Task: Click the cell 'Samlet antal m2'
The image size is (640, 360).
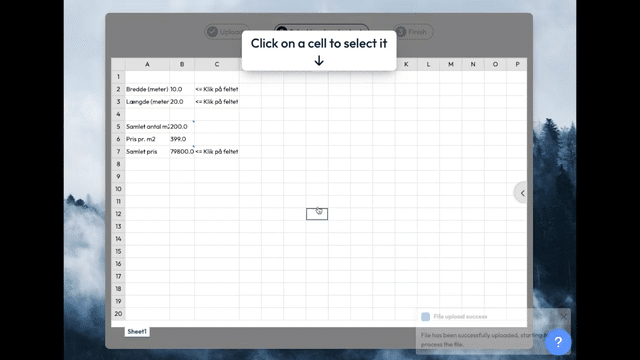Action: [x=147, y=127]
